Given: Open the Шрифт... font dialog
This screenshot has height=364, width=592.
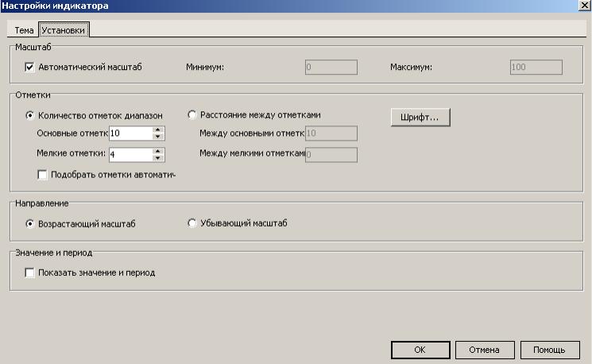Looking at the screenshot, I should pos(420,117).
